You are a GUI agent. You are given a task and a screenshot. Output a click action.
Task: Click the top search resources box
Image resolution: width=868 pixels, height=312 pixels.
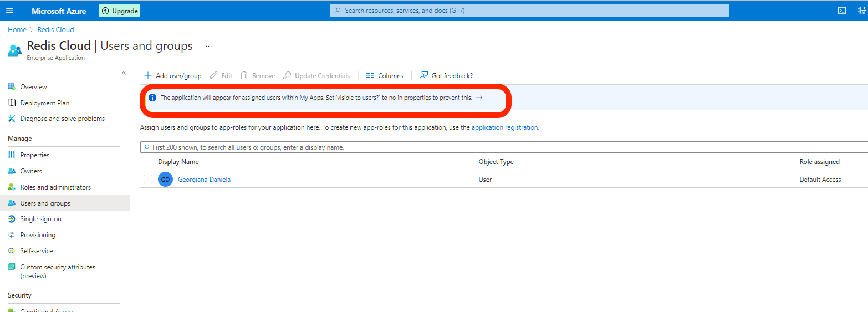[529, 11]
